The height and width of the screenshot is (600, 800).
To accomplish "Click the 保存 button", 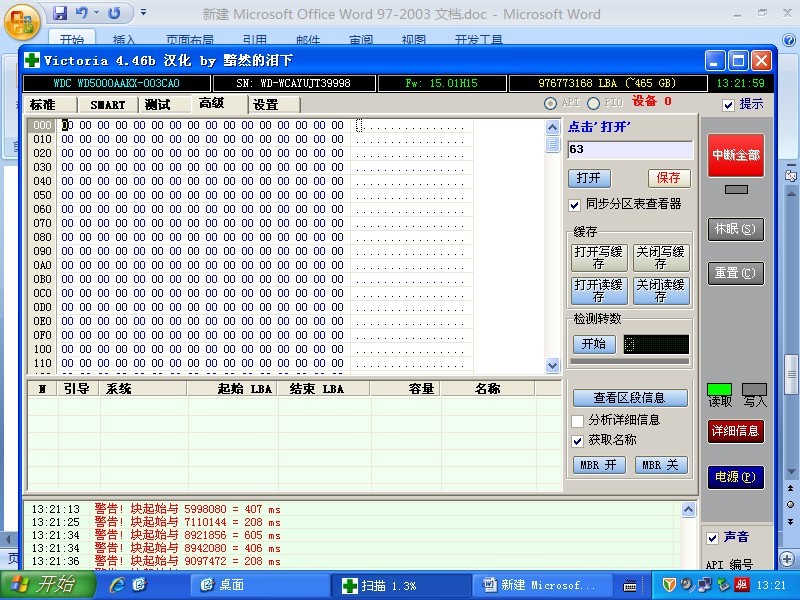I will [x=669, y=178].
